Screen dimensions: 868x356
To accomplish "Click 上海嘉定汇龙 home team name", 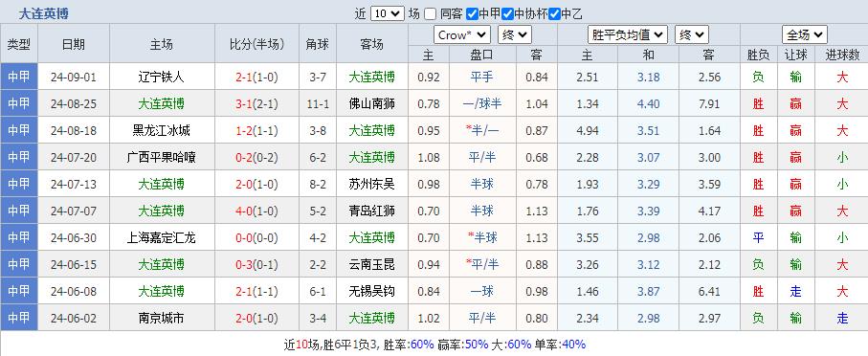I will pyautogui.click(x=161, y=237).
